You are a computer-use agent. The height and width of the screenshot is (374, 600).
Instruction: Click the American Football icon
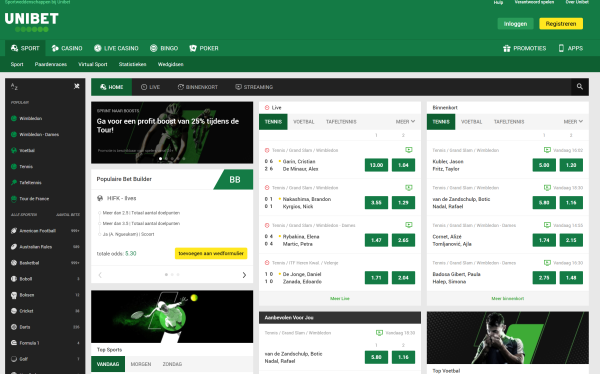click(14, 231)
